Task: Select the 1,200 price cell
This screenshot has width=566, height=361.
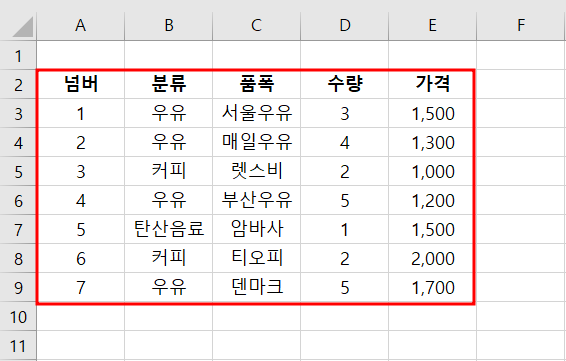Action: [432, 200]
